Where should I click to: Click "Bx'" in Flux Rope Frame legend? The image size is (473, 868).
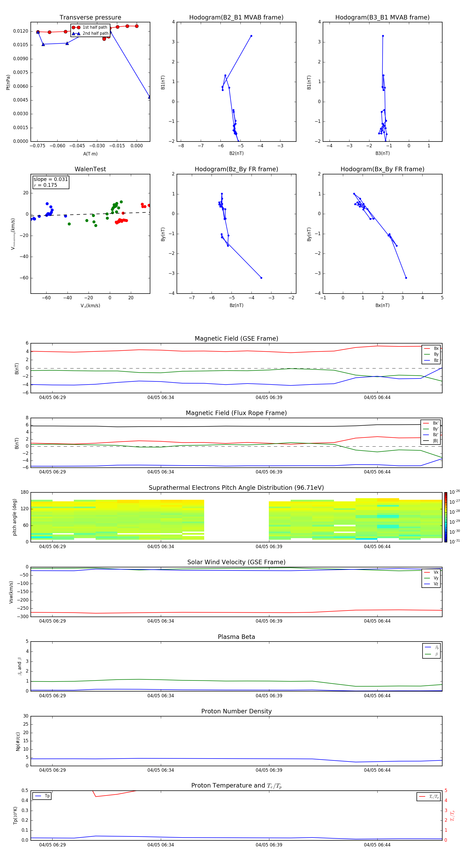(x=431, y=423)
